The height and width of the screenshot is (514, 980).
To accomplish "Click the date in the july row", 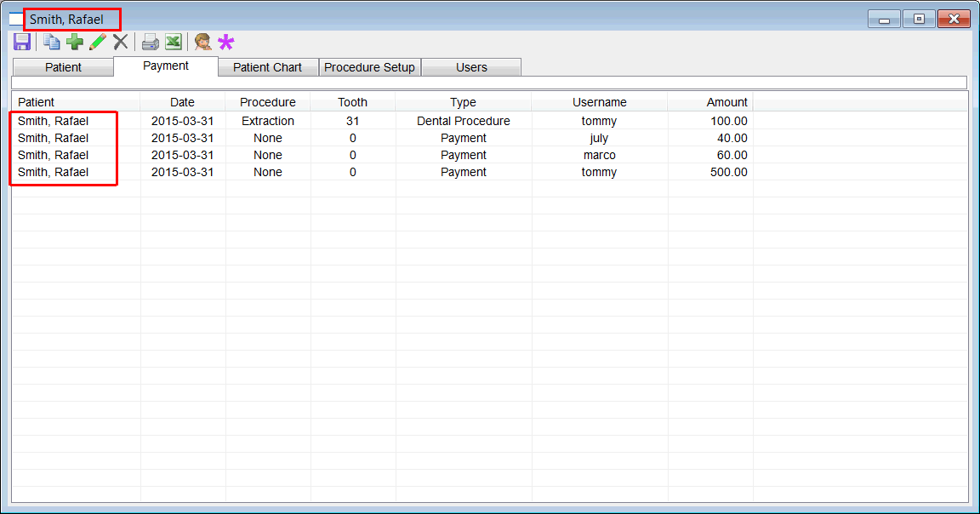I will [x=183, y=138].
